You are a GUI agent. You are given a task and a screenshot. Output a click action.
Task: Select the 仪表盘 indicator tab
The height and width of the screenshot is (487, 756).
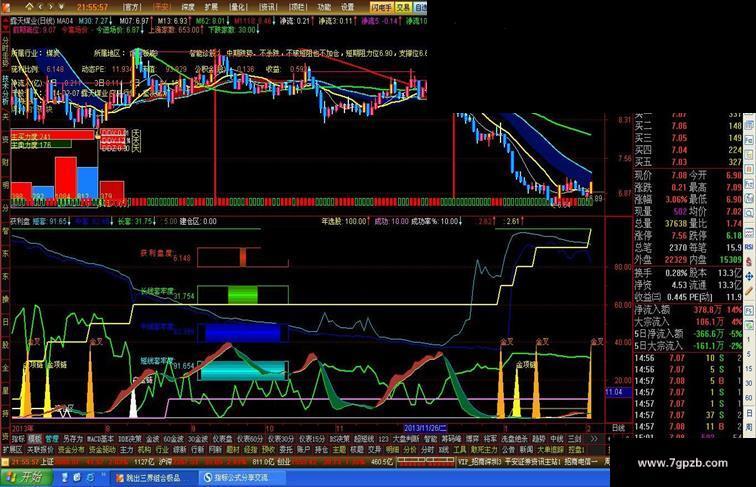(223, 439)
